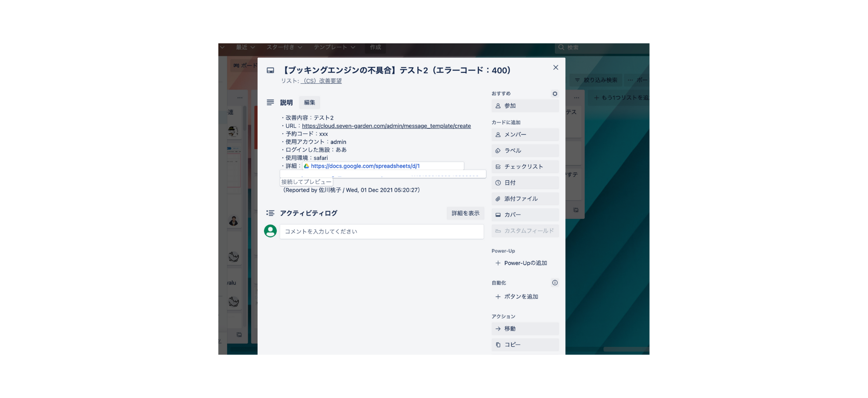Open 絞り込み検索 filter on the board
This screenshot has height=398, width=868.
[x=596, y=80]
